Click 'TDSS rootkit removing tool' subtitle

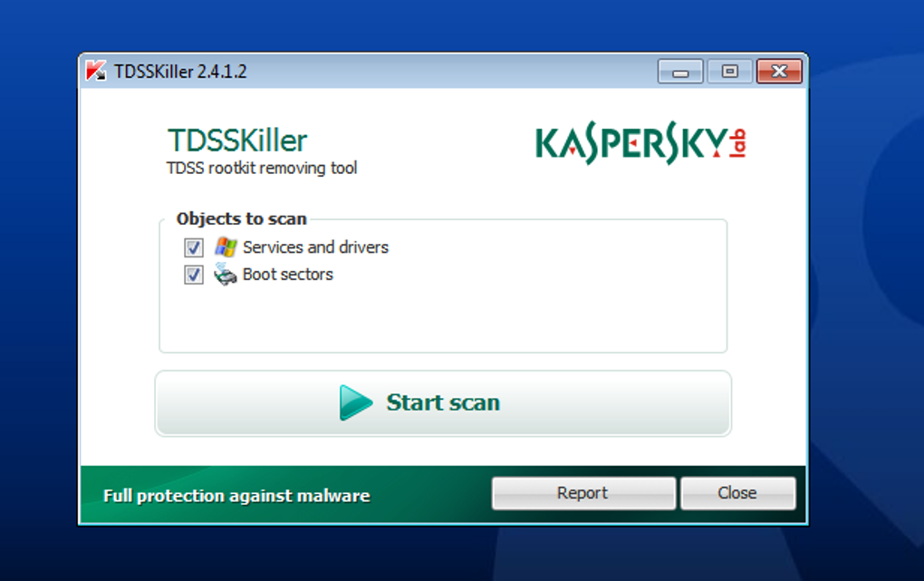[262, 168]
